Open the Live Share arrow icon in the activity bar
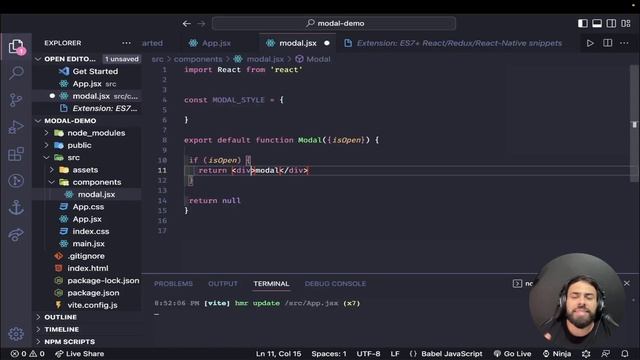The width and height of the screenshot is (640, 360). click(16, 235)
